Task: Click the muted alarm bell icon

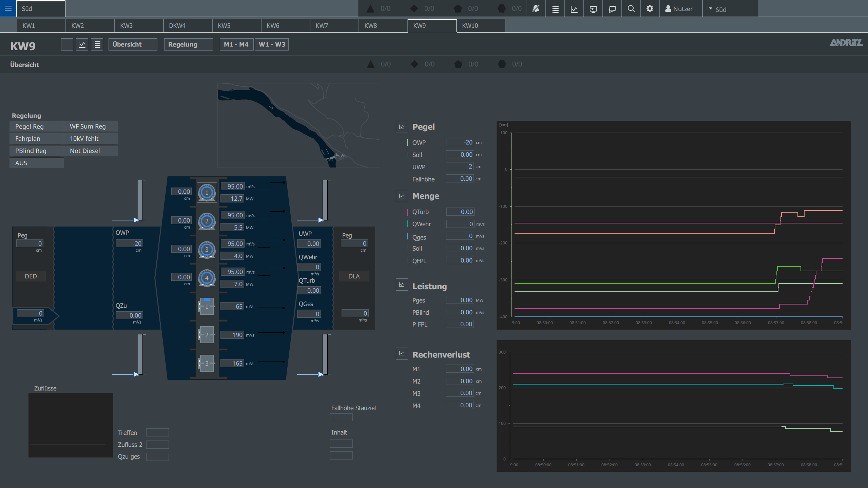Action: click(536, 9)
